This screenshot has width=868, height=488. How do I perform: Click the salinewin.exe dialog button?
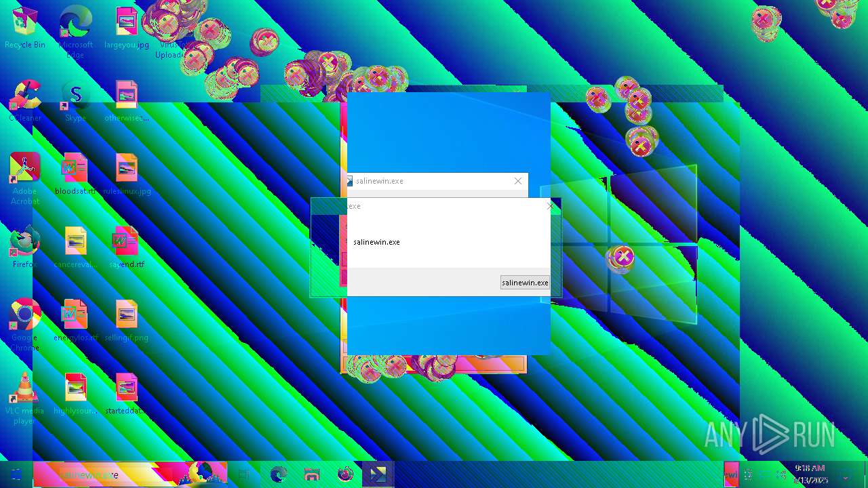525,283
